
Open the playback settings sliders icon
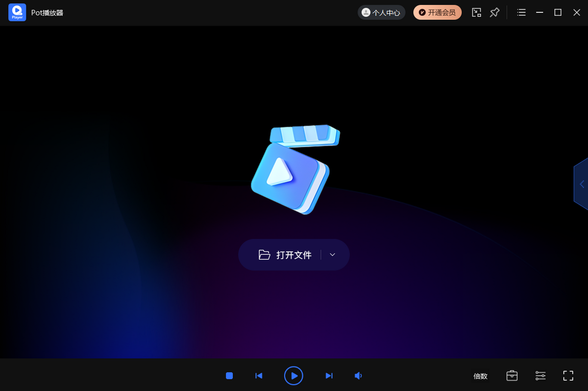tap(540, 376)
